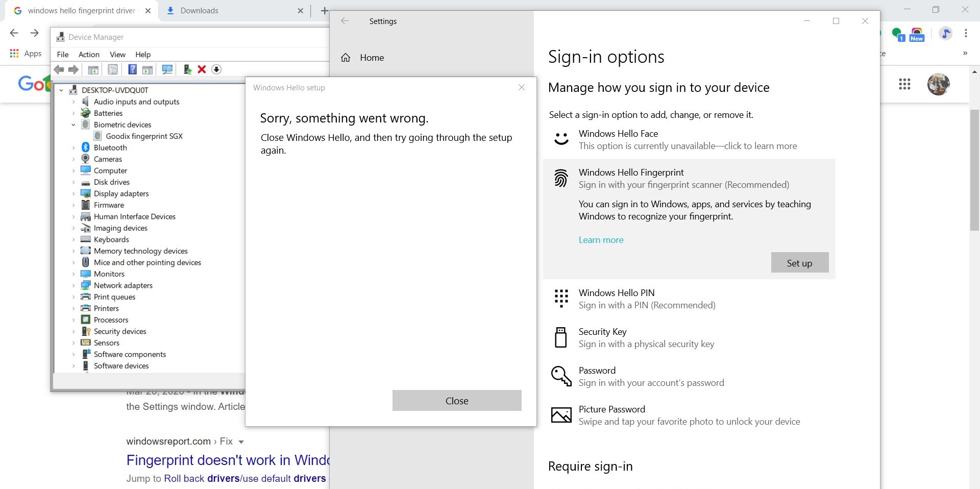This screenshot has width=980, height=489.
Task: Open the Learn more link
Action: 601,240
